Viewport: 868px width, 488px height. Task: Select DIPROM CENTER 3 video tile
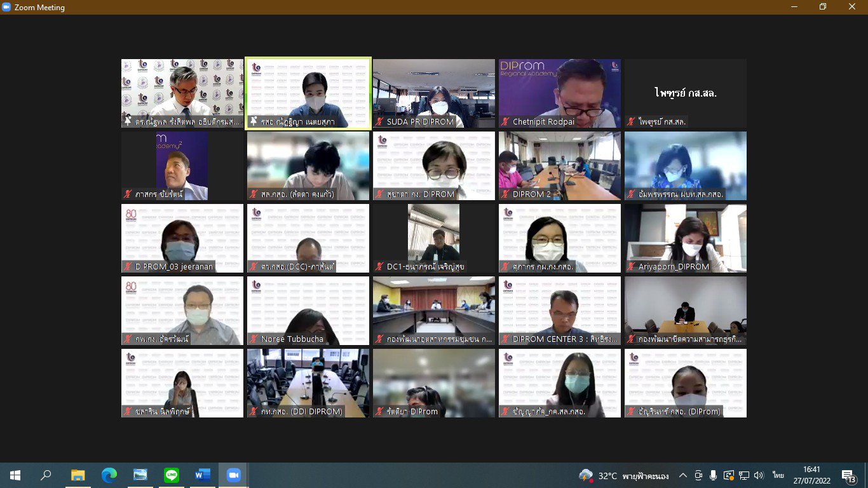(x=560, y=311)
